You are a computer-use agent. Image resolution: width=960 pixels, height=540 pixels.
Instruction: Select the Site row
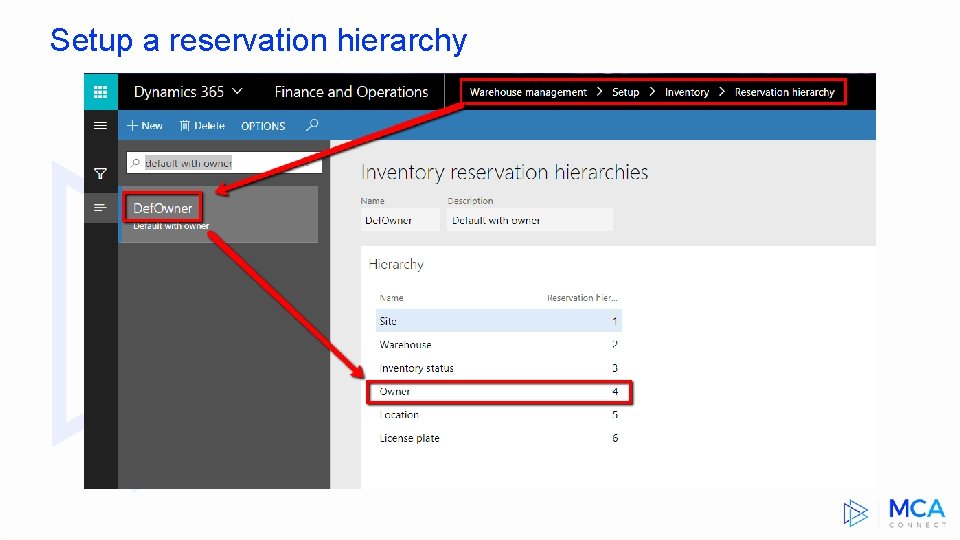click(498, 321)
